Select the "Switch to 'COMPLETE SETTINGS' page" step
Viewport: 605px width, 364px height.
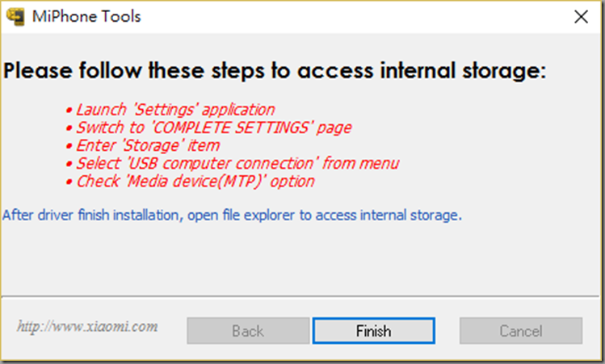click(x=214, y=128)
